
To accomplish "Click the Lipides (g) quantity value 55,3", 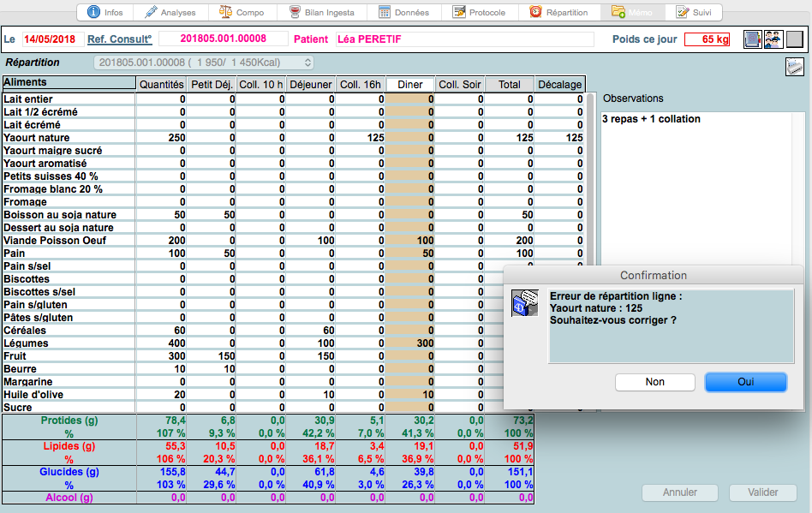I will [x=175, y=446].
